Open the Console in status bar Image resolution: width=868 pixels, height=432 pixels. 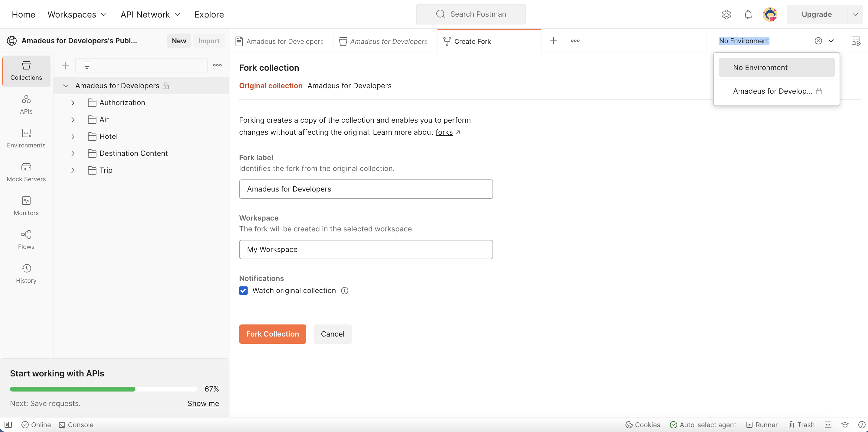click(76, 424)
